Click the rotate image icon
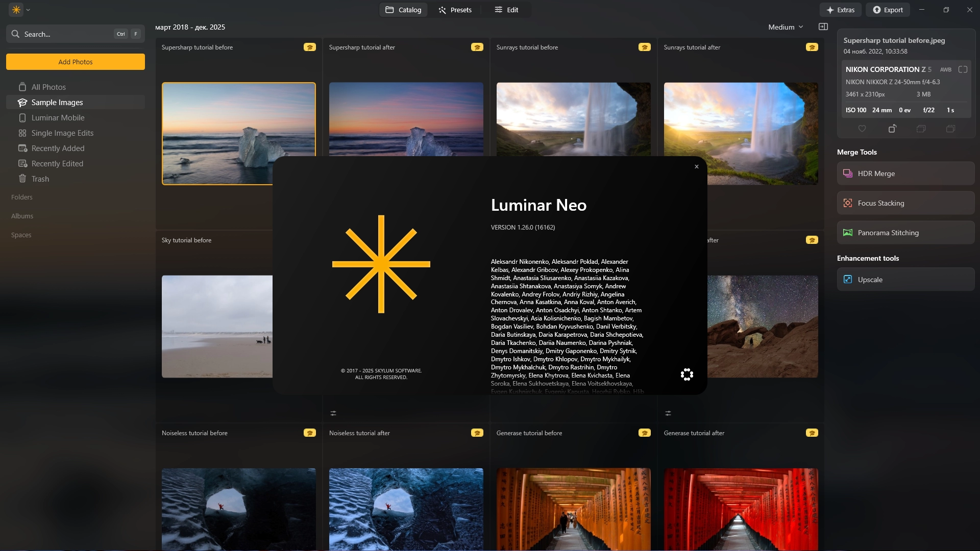This screenshot has width=980, height=551. pos(892,129)
